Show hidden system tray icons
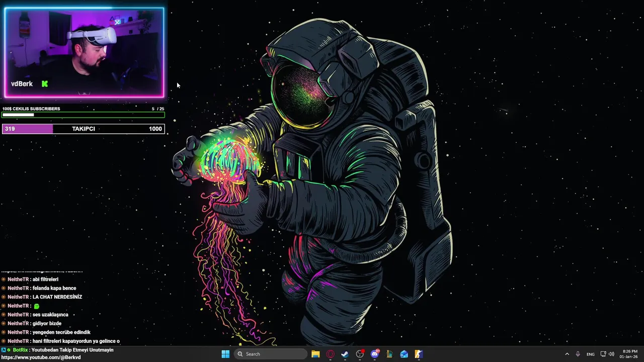Viewport: 644px width, 362px height. pyautogui.click(x=567, y=354)
